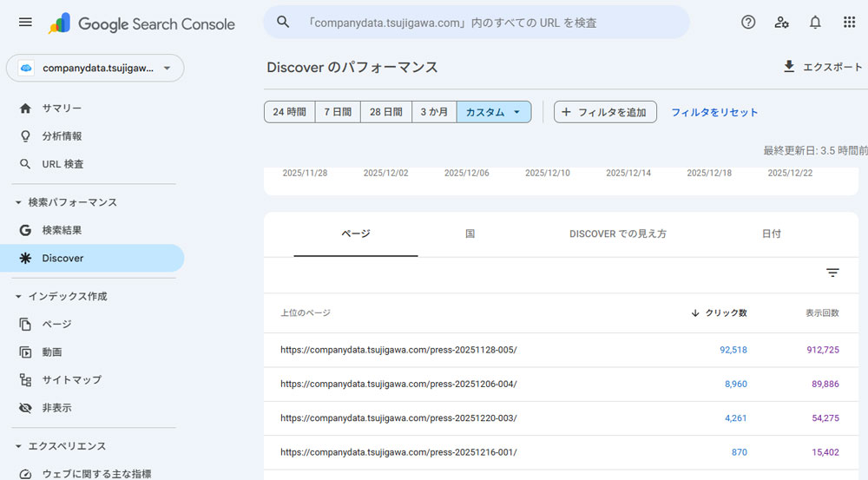Click the home icon beside サマリー
The height and width of the screenshot is (480, 868).
[25, 108]
